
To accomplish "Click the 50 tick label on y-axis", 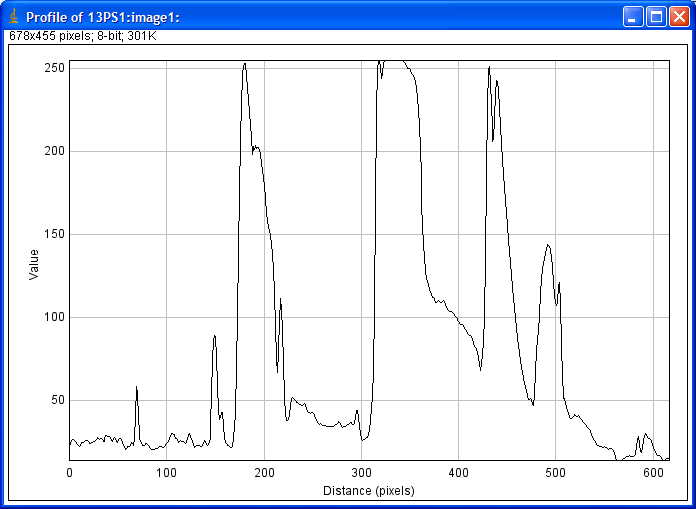I will pyautogui.click(x=56, y=400).
